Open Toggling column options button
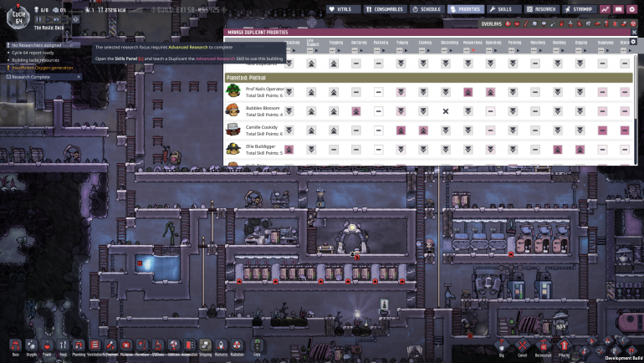The height and width of the screenshot is (363, 644). pyautogui.click(x=332, y=50)
